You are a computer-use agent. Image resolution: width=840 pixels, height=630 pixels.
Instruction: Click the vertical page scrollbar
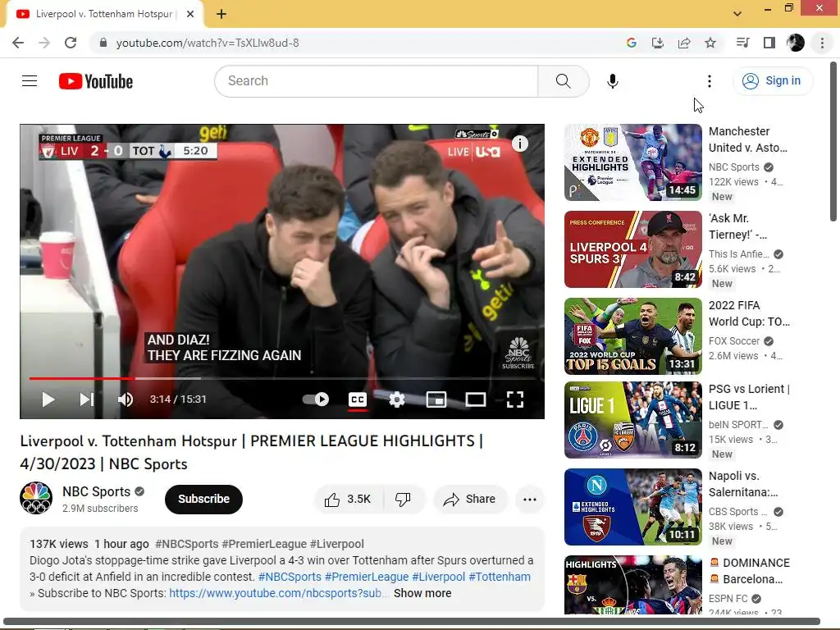pyautogui.click(x=833, y=141)
